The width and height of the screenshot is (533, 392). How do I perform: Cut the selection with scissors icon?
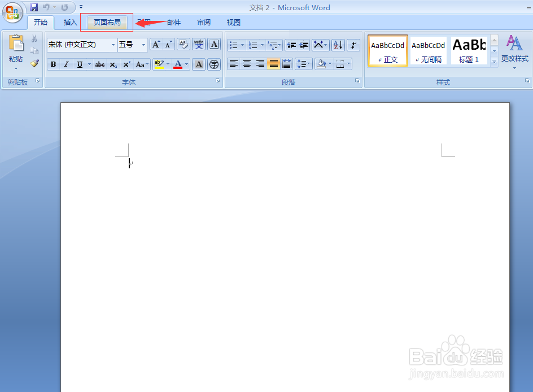34,38
